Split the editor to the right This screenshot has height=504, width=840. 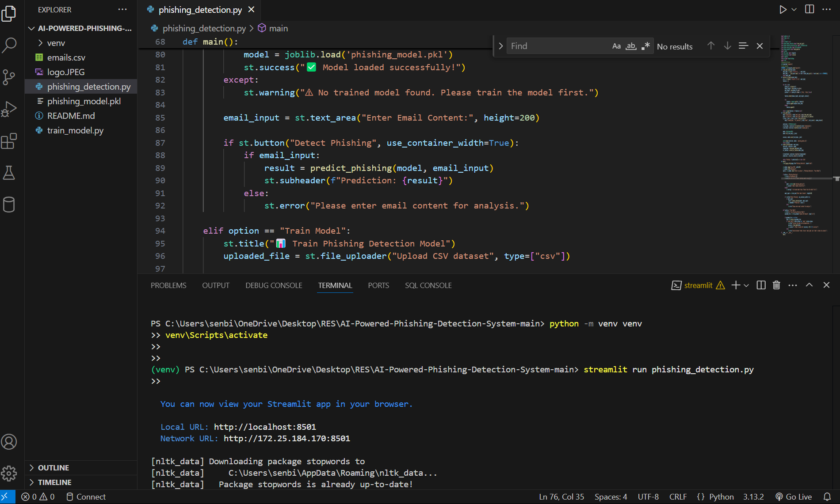tap(809, 9)
